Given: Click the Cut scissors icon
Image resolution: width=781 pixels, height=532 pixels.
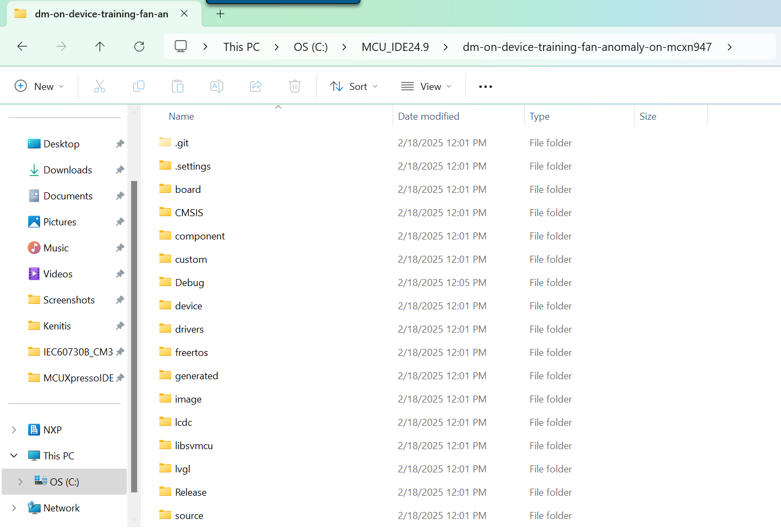Looking at the screenshot, I should 100,86.
